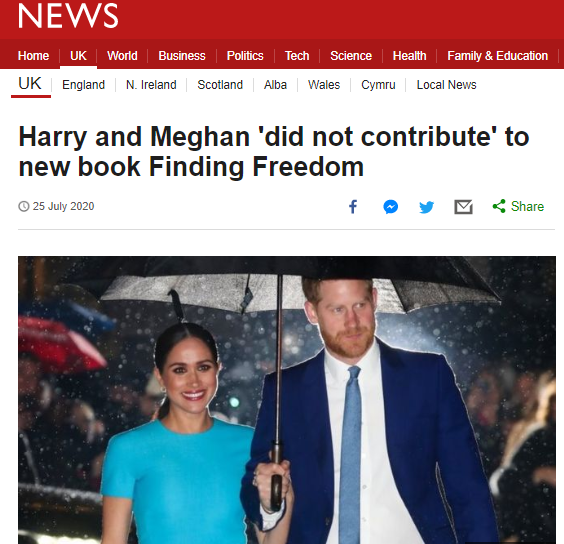
Task: Share via Messenger icon
Action: click(391, 207)
